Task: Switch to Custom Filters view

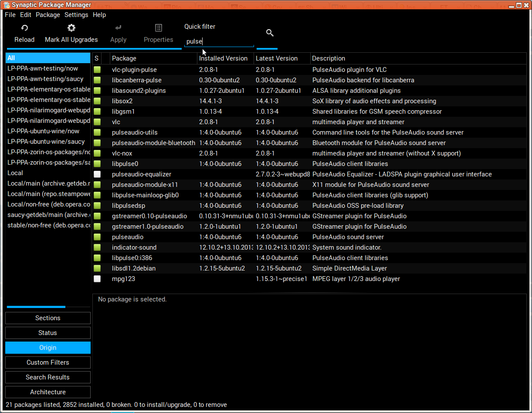Action: [48, 362]
